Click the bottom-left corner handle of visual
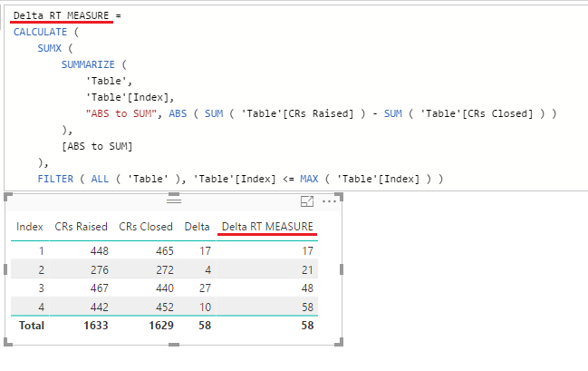The image size is (588, 371). point(8,342)
